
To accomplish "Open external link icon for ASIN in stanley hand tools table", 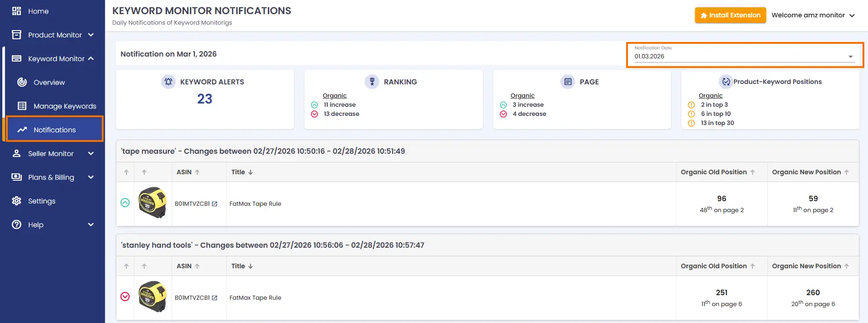I will 214,298.
